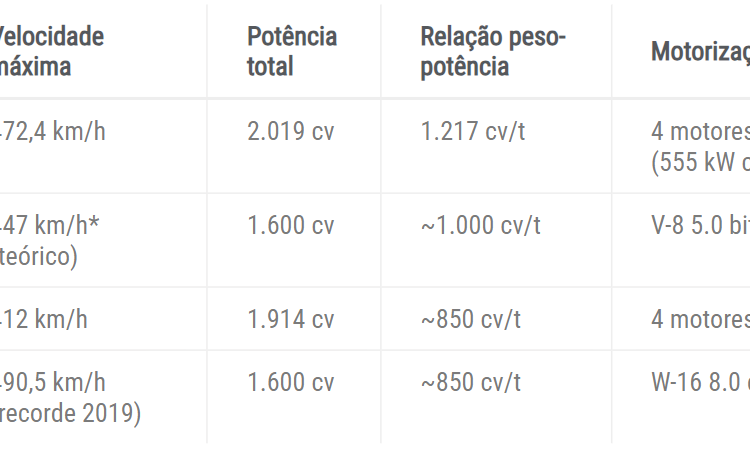750x451 pixels.
Task: Select the W-16 8.0 engine cell
Action: 698,383
